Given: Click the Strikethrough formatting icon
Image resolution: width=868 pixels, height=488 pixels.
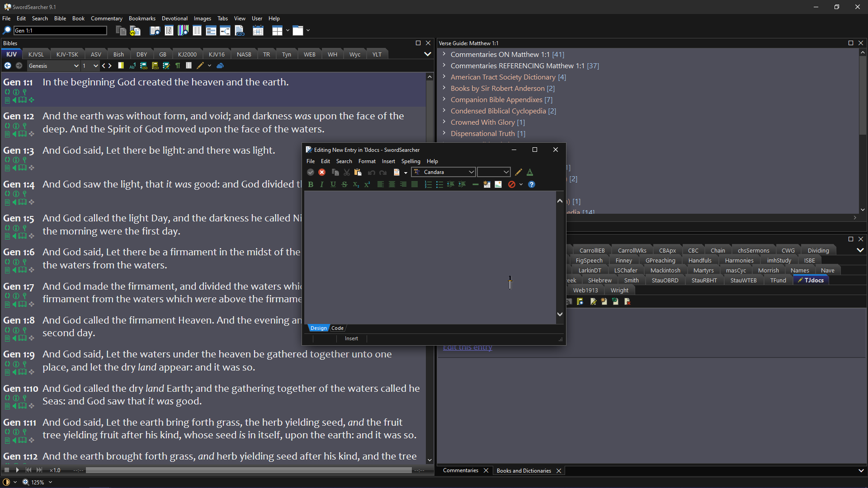Looking at the screenshot, I should [x=344, y=185].
